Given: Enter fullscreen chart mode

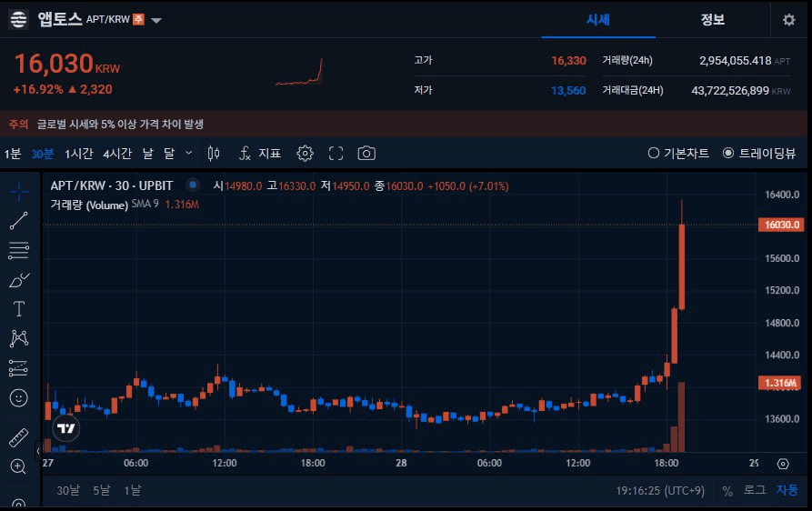Looking at the screenshot, I should tap(336, 154).
